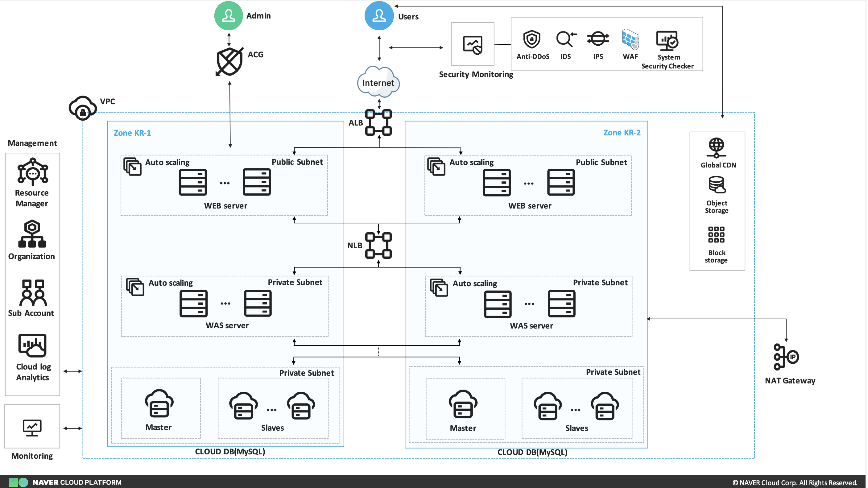Click the green Admin user icon
The image size is (868, 488).
tap(229, 16)
